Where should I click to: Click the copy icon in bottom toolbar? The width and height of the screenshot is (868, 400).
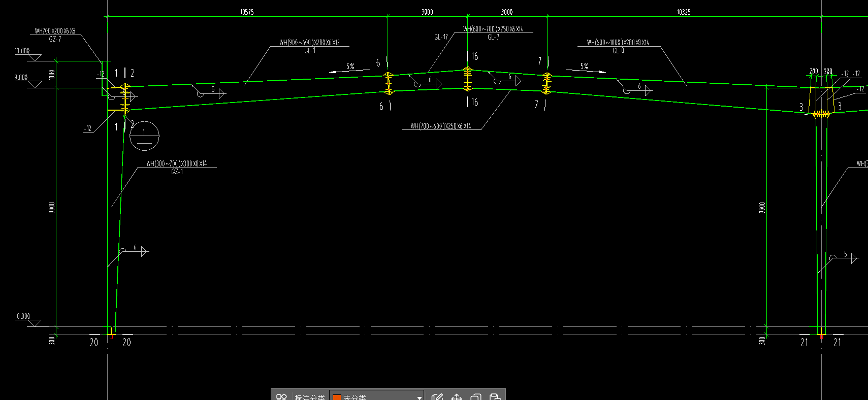coord(476,396)
